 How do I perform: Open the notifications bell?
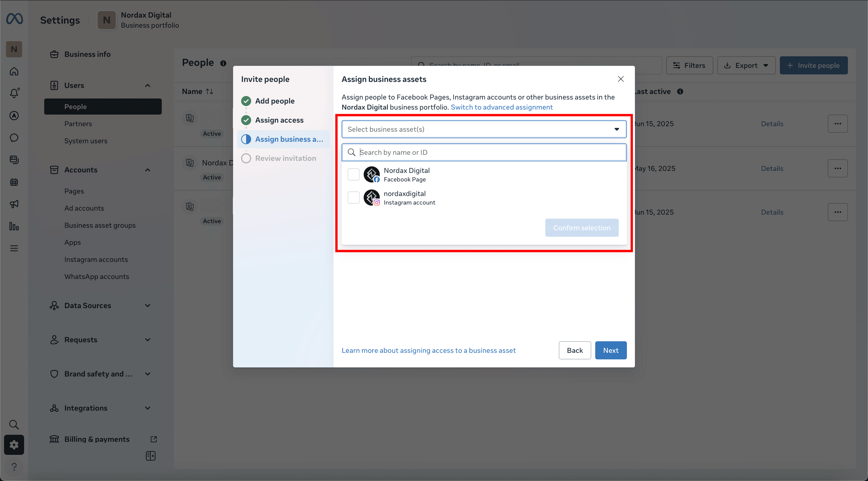(x=14, y=93)
